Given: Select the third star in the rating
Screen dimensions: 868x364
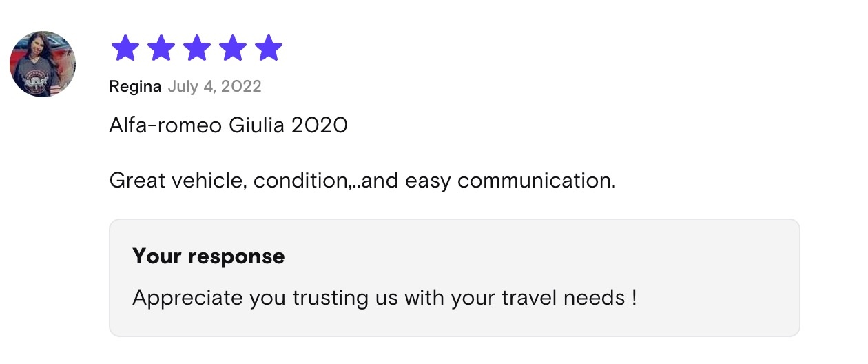Looking at the screenshot, I should coord(197,49).
